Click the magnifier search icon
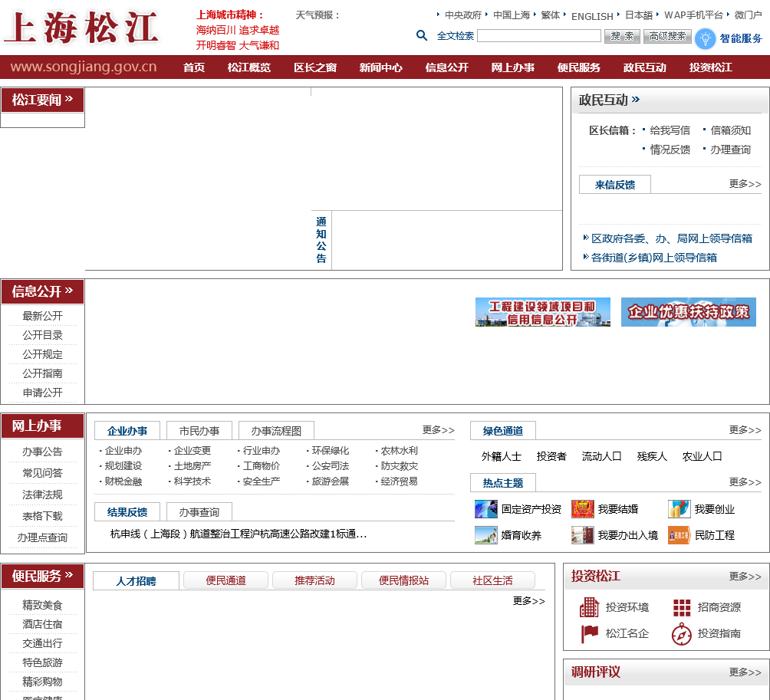The image size is (770, 700). point(421,35)
